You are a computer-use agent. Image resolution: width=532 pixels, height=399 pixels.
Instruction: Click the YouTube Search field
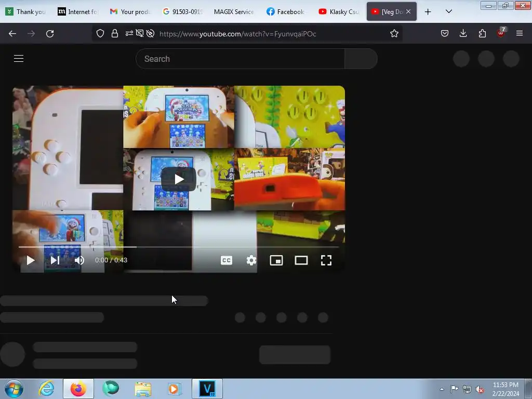[240, 59]
